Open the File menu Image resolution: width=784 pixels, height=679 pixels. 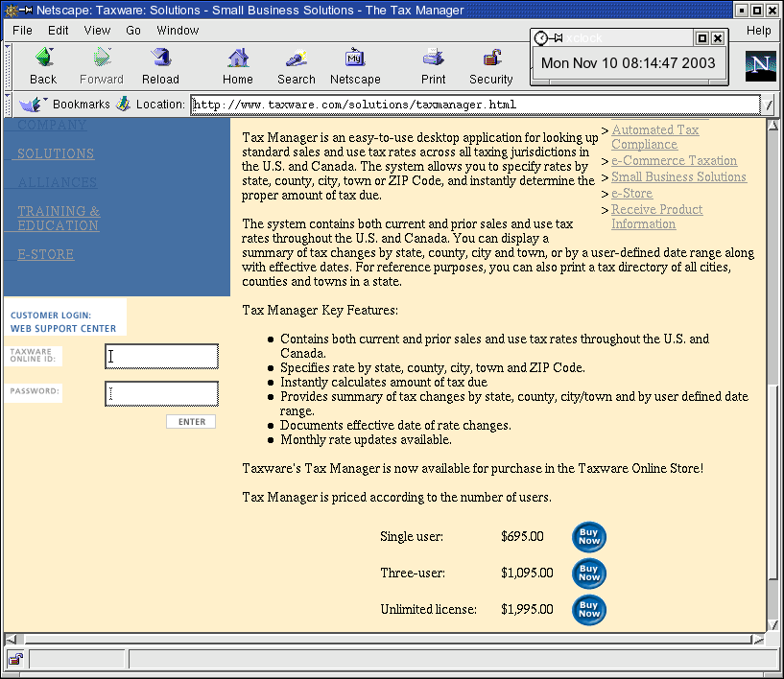click(x=22, y=31)
